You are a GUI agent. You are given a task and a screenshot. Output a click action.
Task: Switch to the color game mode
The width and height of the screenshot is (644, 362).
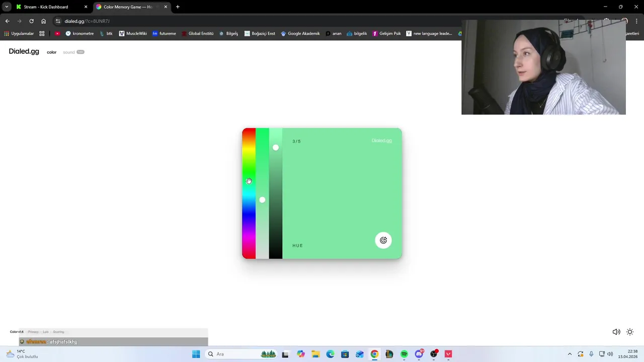tap(51, 52)
